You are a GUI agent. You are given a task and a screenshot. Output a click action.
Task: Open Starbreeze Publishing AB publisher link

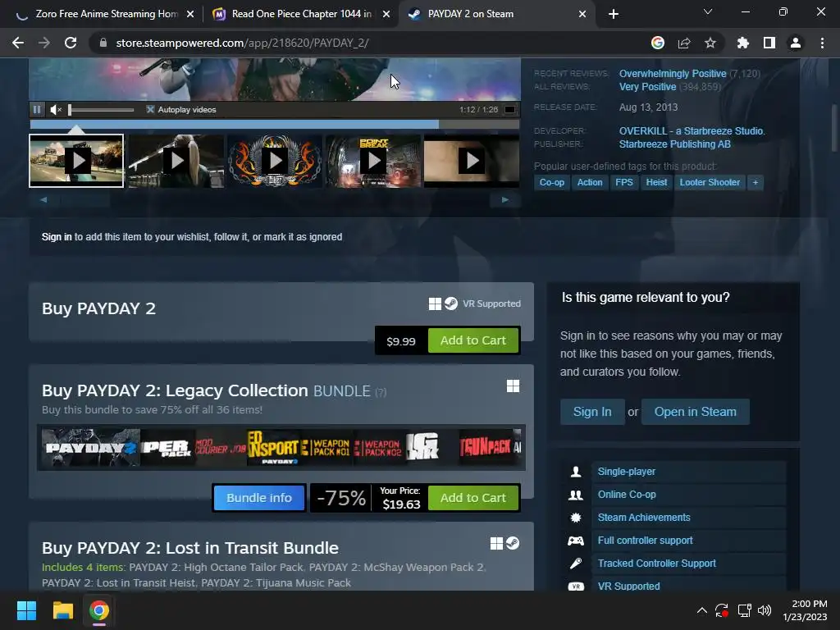[x=674, y=144]
